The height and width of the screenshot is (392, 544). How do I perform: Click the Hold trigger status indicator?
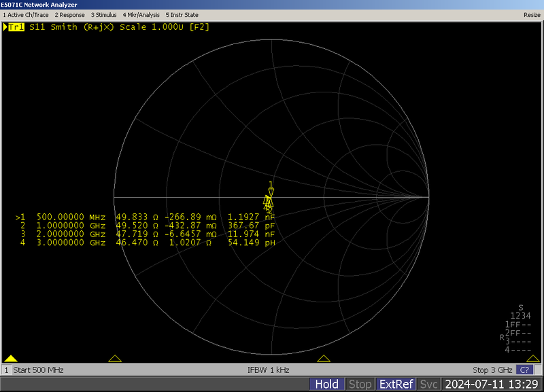(x=327, y=385)
